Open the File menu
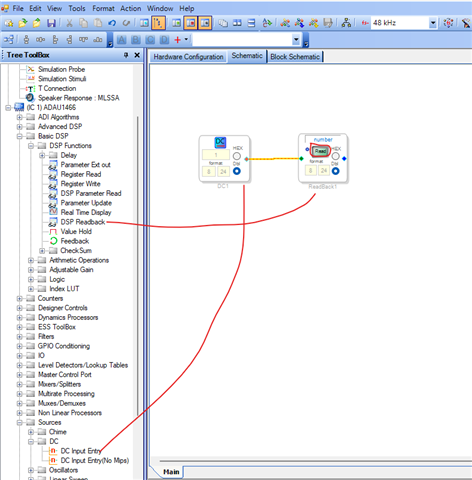This screenshot has height=480, width=472. 18,8
